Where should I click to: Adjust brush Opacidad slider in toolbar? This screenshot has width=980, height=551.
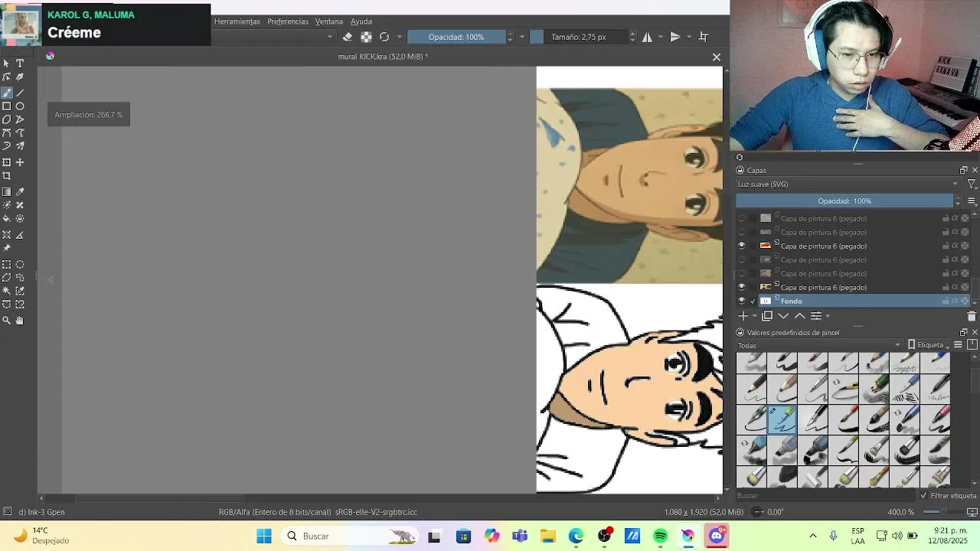pyautogui.click(x=456, y=37)
